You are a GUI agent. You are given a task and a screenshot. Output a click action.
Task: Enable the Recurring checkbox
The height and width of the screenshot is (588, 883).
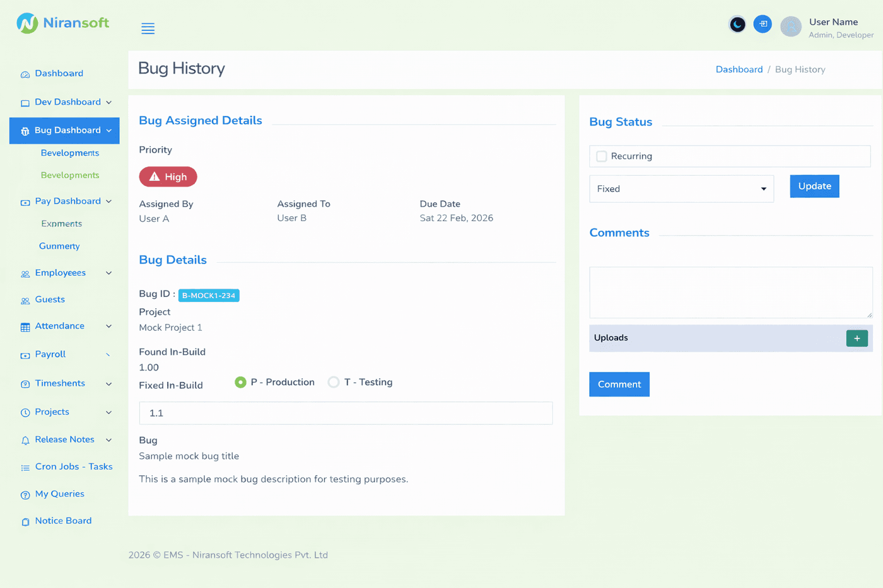pyautogui.click(x=601, y=156)
